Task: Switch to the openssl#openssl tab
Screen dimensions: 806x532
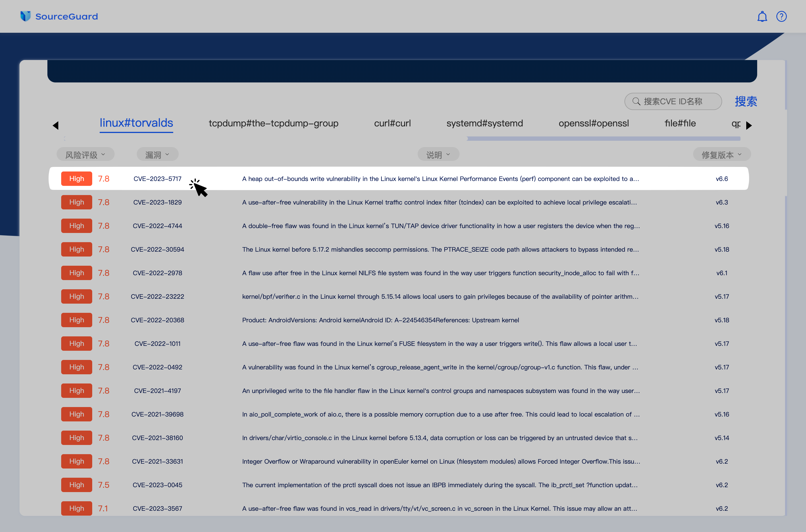Action: tap(593, 123)
